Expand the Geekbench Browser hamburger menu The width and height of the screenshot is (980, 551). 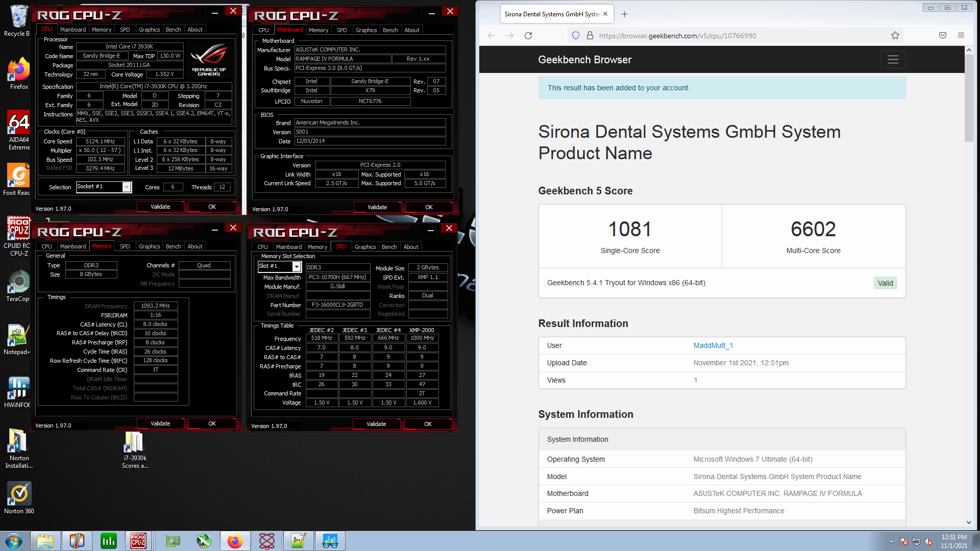click(893, 60)
